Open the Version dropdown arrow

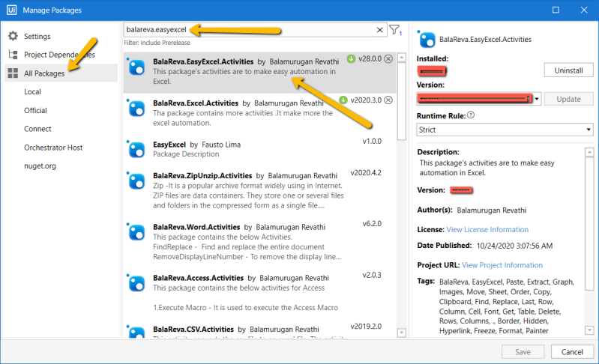[537, 99]
